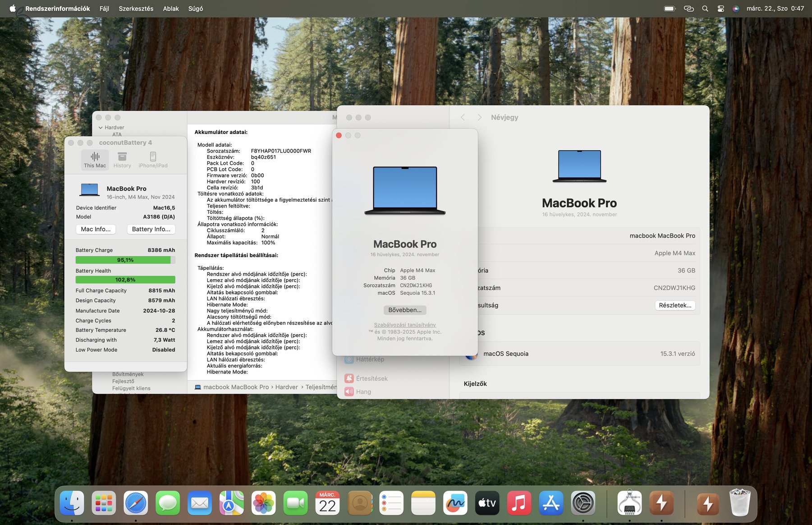Viewport: 812px width, 525px height.
Task: Click the Mac Info... button
Action: coord(96,229)
